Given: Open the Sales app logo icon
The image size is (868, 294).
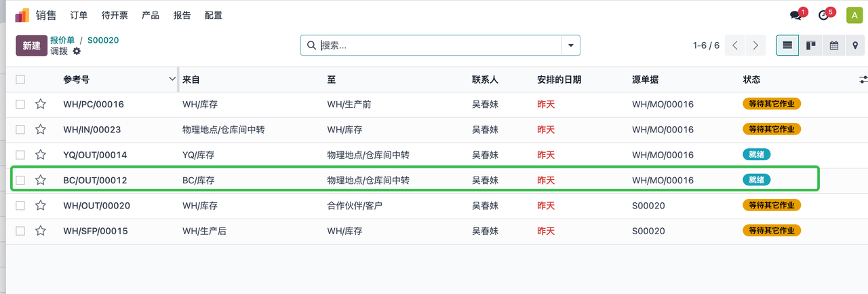Looking at the screenshot, I should coord(22,15).
